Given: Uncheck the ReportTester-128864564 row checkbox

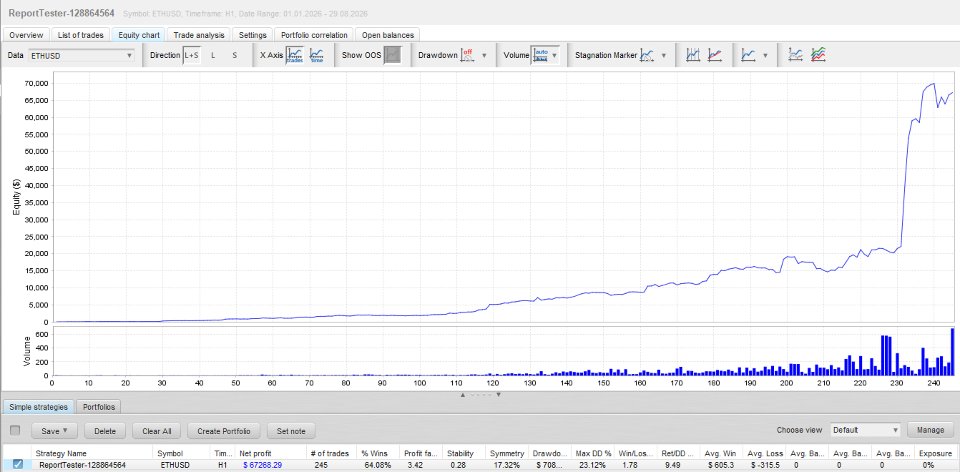Looking at the screenshot, I should tap(18, 464).
